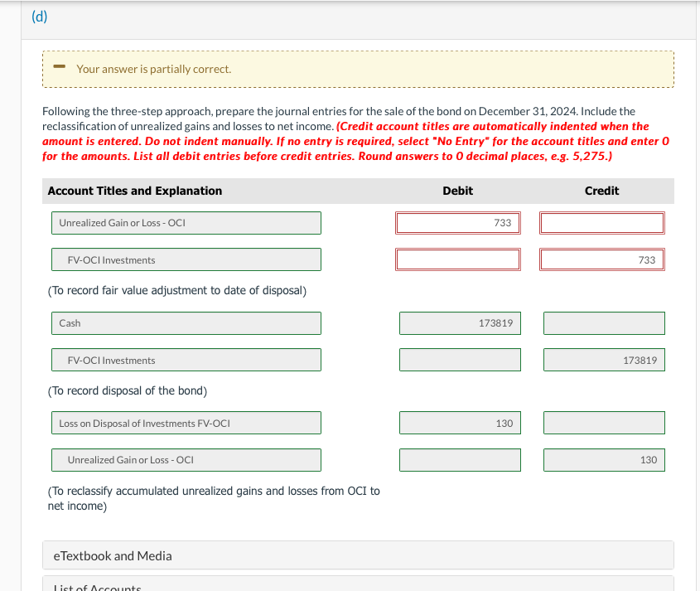Click the credit field showing 173819
This screenshot has height=591, width=700.
pos(604,360)
